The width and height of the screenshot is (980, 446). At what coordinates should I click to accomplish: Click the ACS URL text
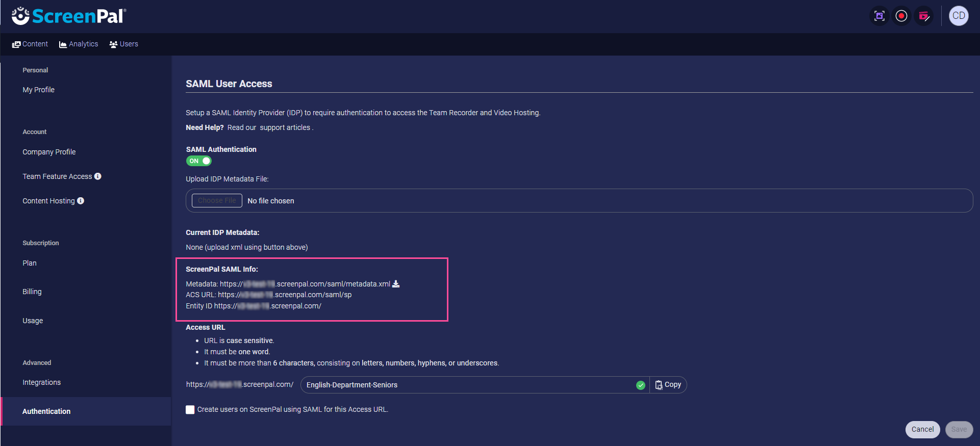(x=285, y=295)
